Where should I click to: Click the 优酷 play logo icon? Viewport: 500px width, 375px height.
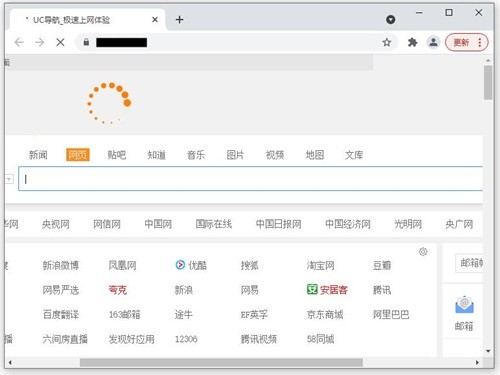(180, 265)
